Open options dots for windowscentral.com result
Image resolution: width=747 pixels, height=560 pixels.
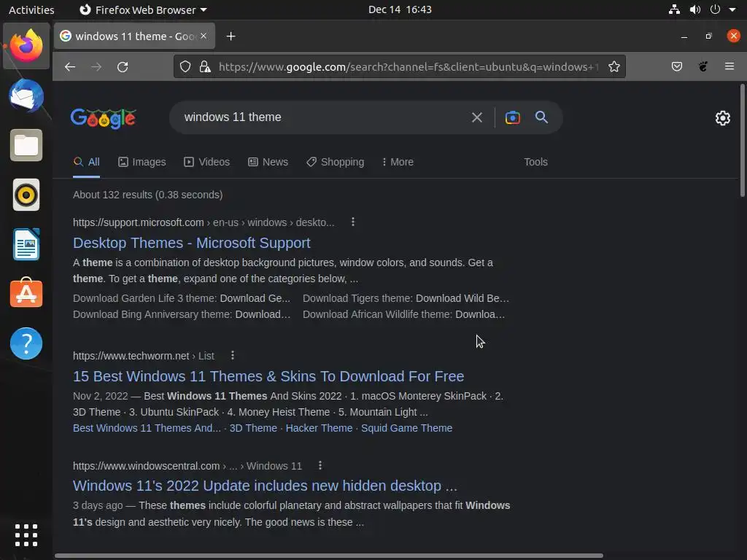320,465
